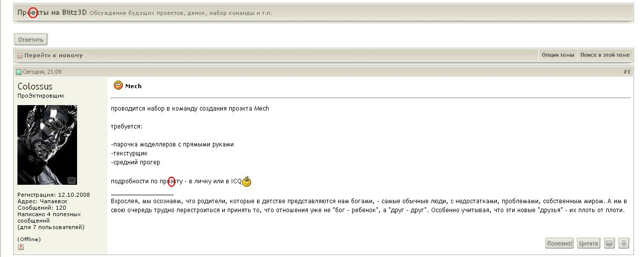Click the multi-quote speech bubble icon
The width and height of the screenshot is (644, 257).
[609, 244]
